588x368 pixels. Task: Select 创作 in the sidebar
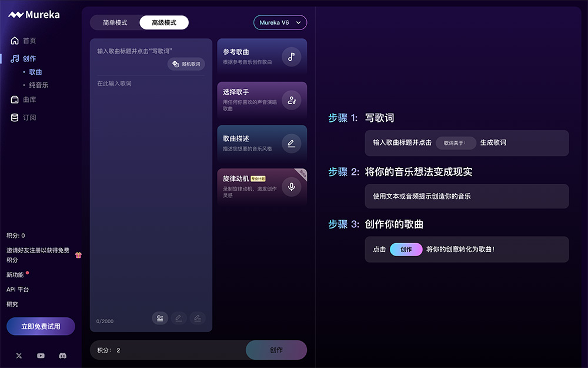[x=24, y=58]
